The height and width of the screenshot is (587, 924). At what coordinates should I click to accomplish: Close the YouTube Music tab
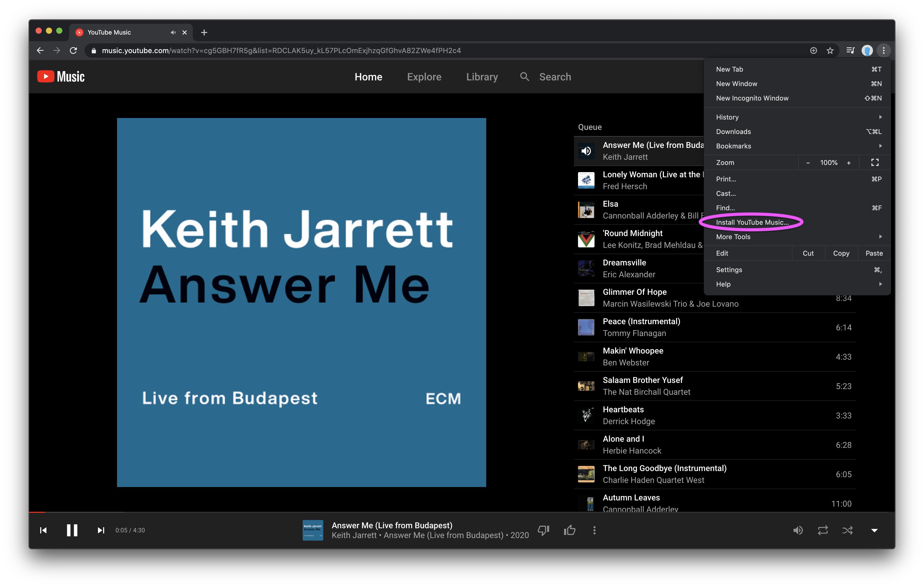tap(185, 32)
